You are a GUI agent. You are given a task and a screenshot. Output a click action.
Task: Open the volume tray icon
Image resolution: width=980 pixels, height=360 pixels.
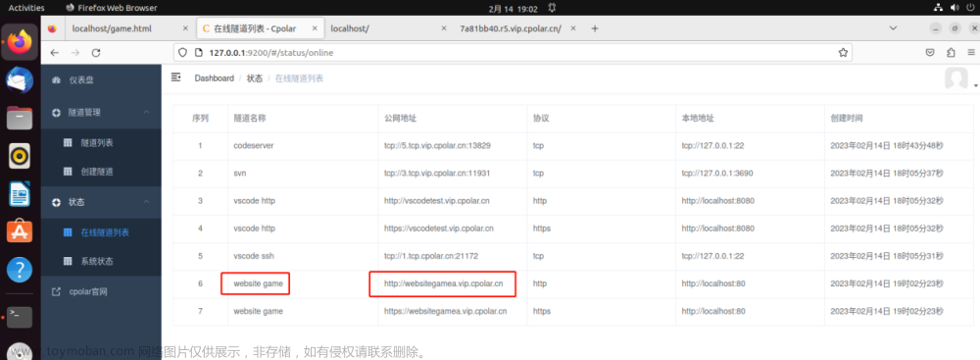(954, 8)
